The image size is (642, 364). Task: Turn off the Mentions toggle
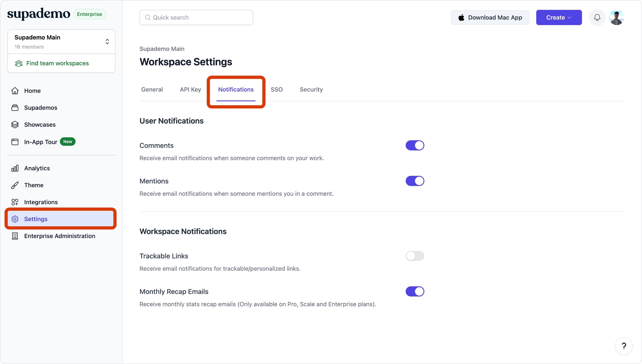415,181
